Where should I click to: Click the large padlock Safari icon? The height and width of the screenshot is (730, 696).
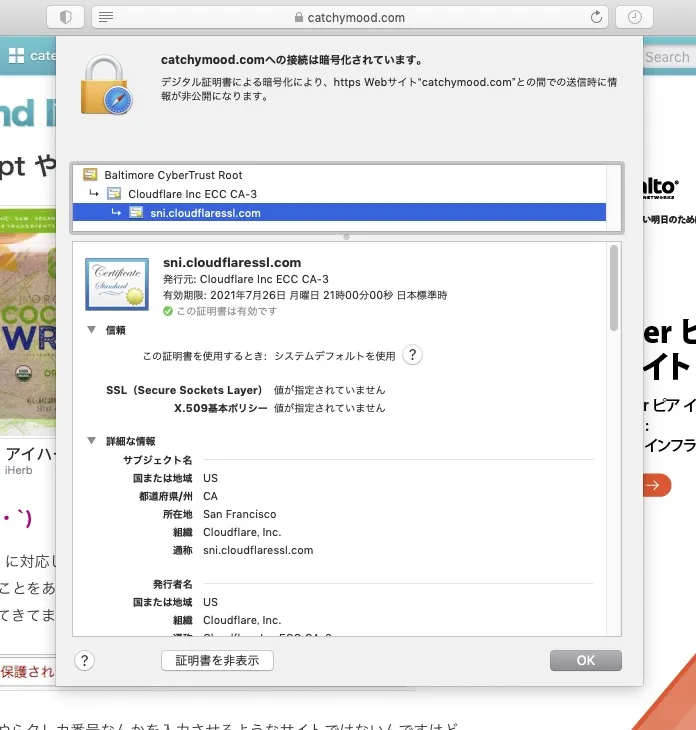(x=107, y=85)
